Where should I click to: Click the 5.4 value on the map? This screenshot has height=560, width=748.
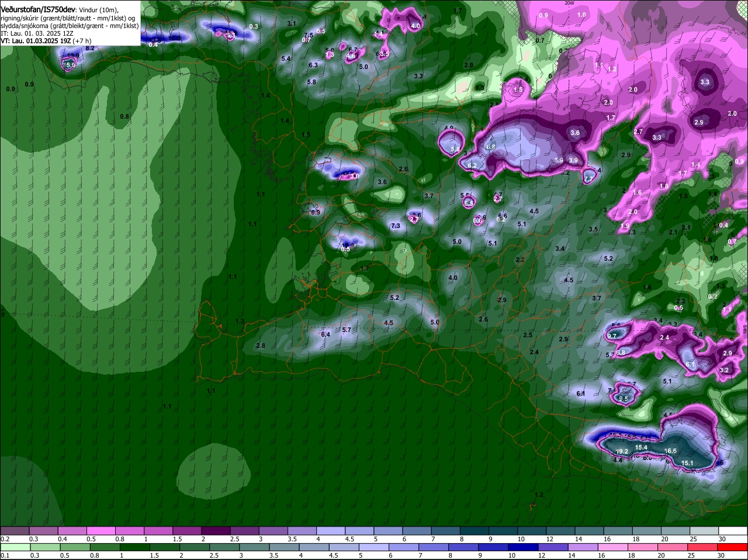286,58
